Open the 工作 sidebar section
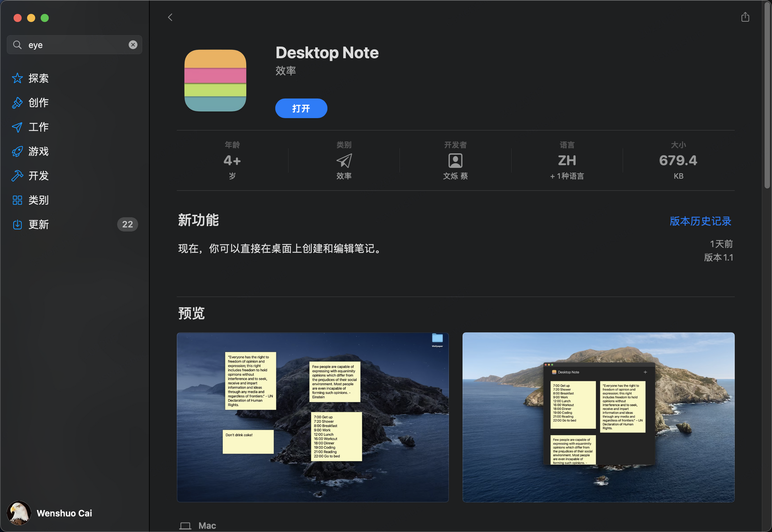 point(74,127)
